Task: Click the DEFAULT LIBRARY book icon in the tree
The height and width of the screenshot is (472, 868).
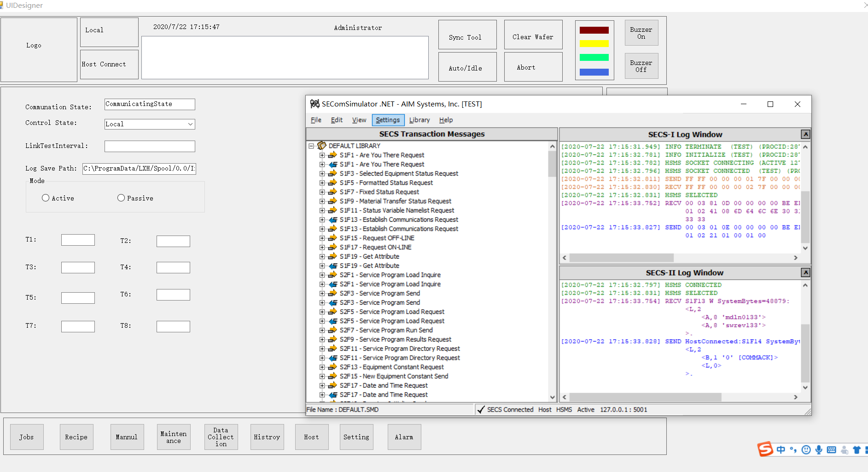Action: pyautogui.click(x=321, y=145)
